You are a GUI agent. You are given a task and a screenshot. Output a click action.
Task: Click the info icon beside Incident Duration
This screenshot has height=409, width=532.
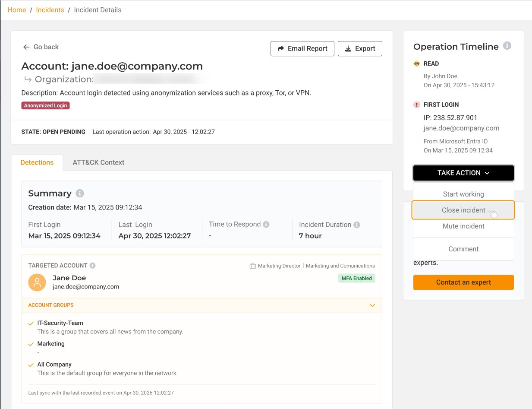(357, 225)
